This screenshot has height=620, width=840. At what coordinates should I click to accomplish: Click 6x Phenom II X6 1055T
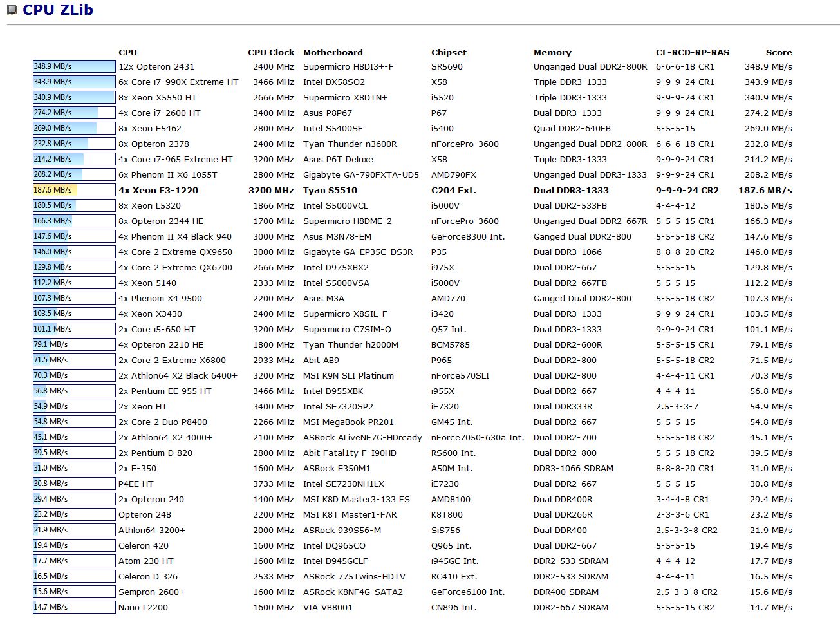coord(168,174)
